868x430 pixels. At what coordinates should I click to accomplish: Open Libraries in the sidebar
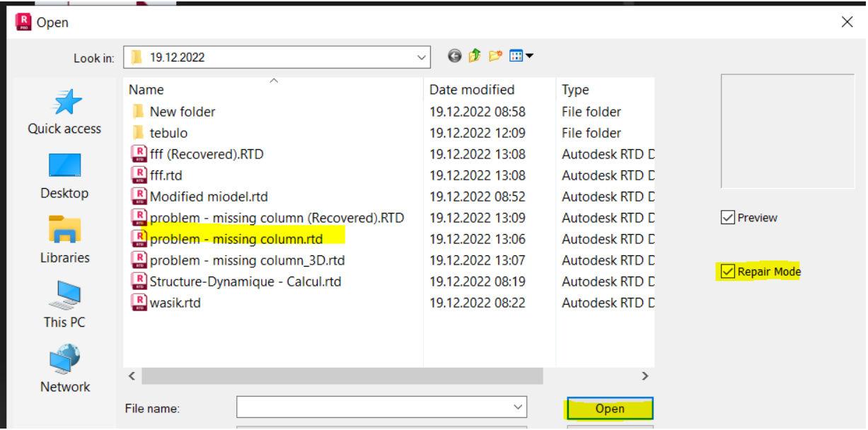[x=64, y=244]
